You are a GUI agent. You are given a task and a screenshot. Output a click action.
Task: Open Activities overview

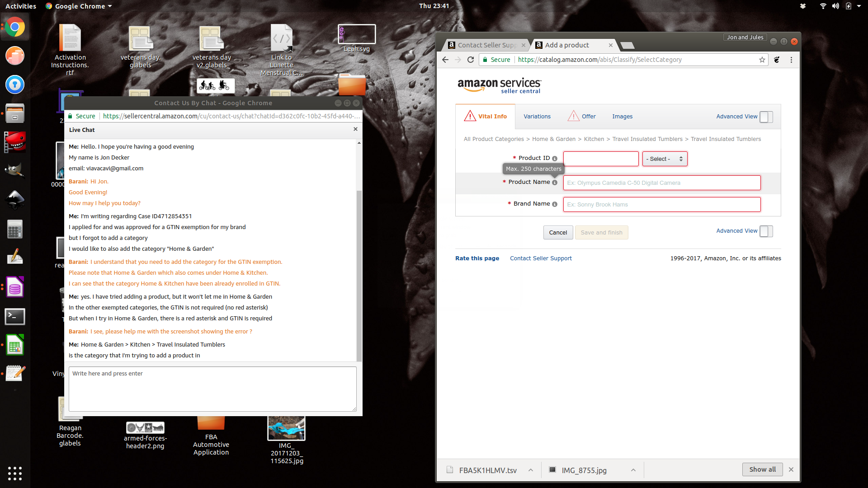point(21,6)
